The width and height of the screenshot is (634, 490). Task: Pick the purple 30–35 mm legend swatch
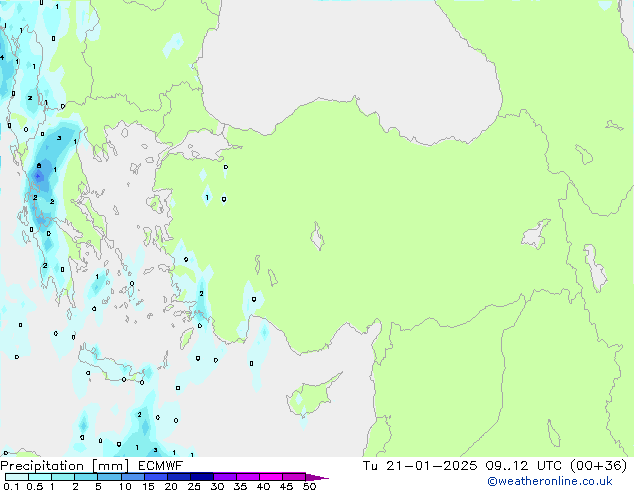[224, 477]
